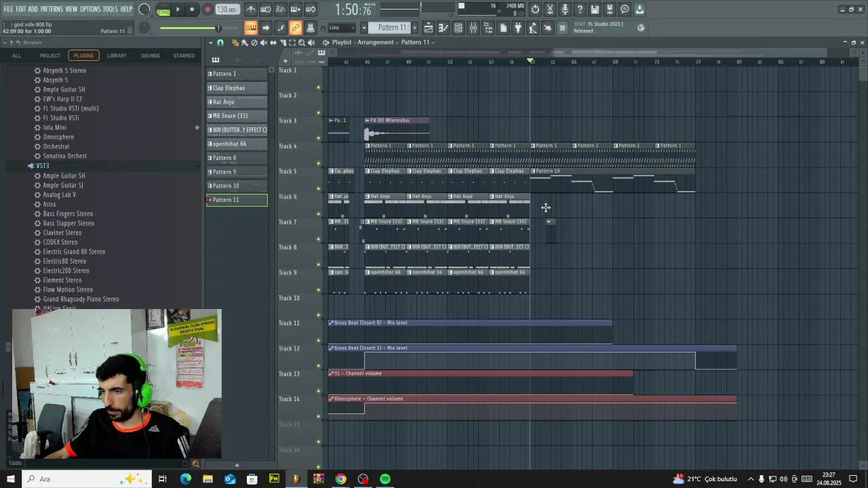Open the plugin picker plug icon

click(518, 28)
